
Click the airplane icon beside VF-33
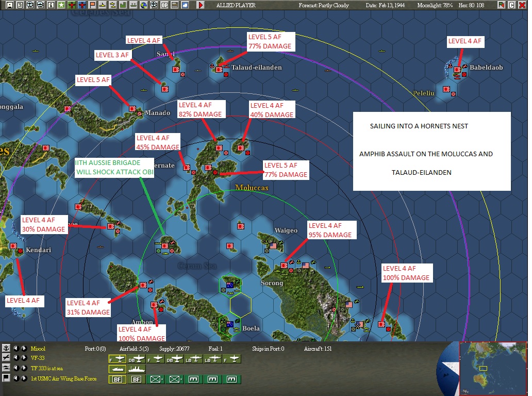[x=6, y=357]
